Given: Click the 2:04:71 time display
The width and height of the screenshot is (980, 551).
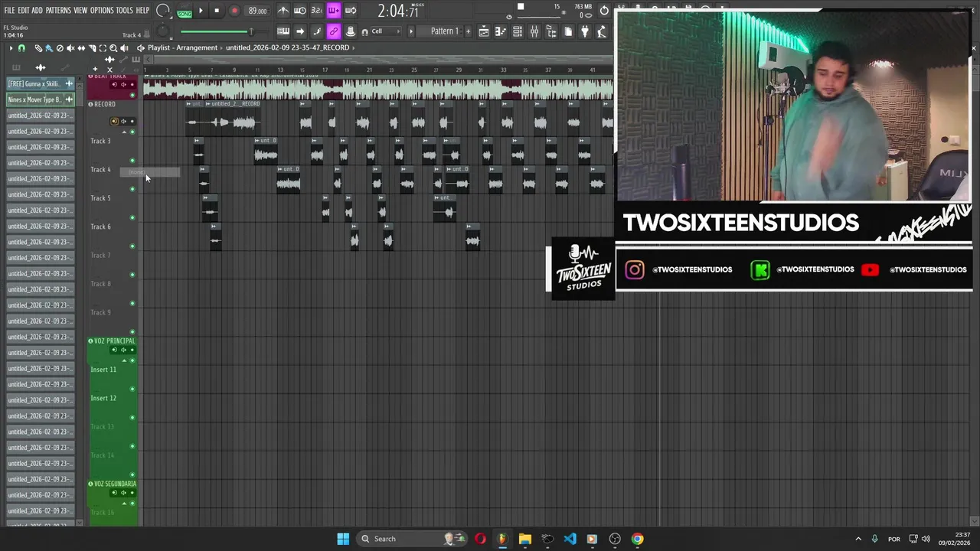Looking at the screenshot, I should (x=398, y=11).
